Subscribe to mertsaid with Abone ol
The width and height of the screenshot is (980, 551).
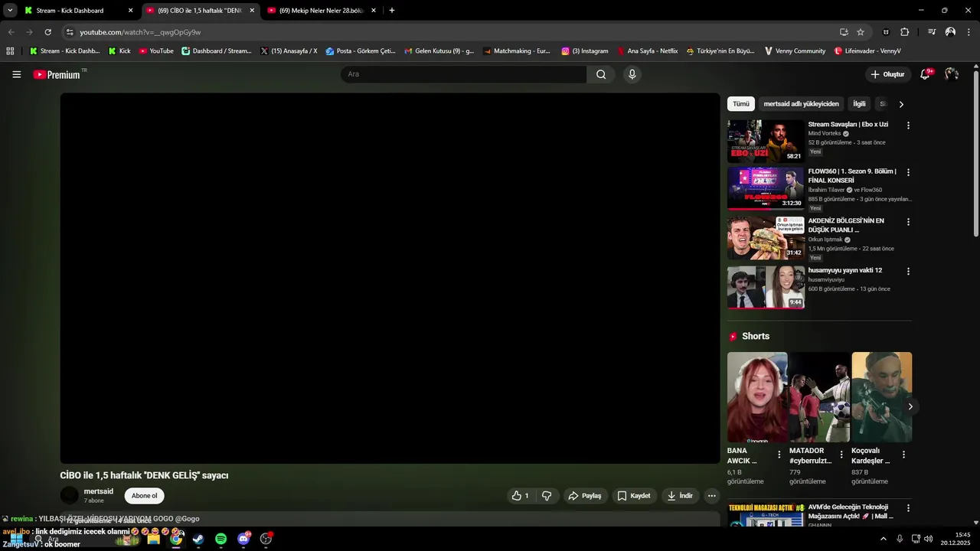coord(144,496)
